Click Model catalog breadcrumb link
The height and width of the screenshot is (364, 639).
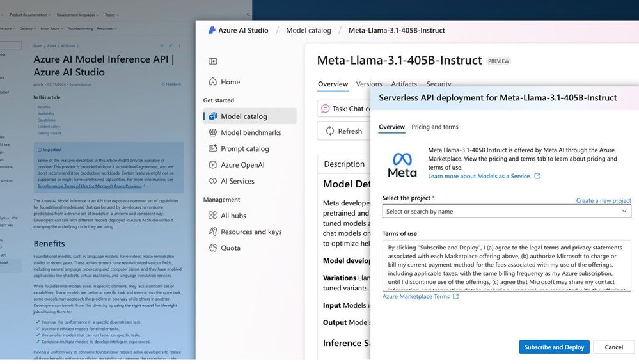pyautogui.click(x=308, y=30)
